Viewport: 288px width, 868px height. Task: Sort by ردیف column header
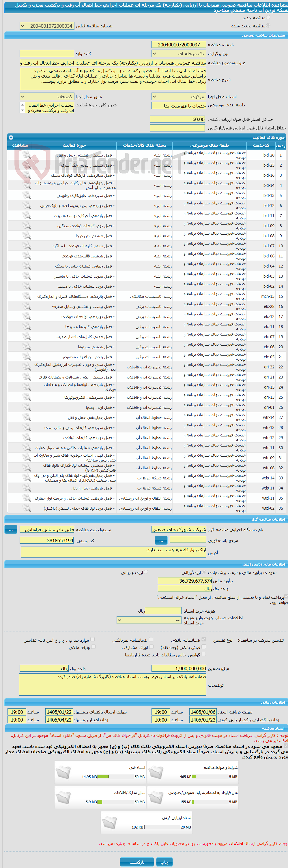pyautogui.click(x=280, y=146)
